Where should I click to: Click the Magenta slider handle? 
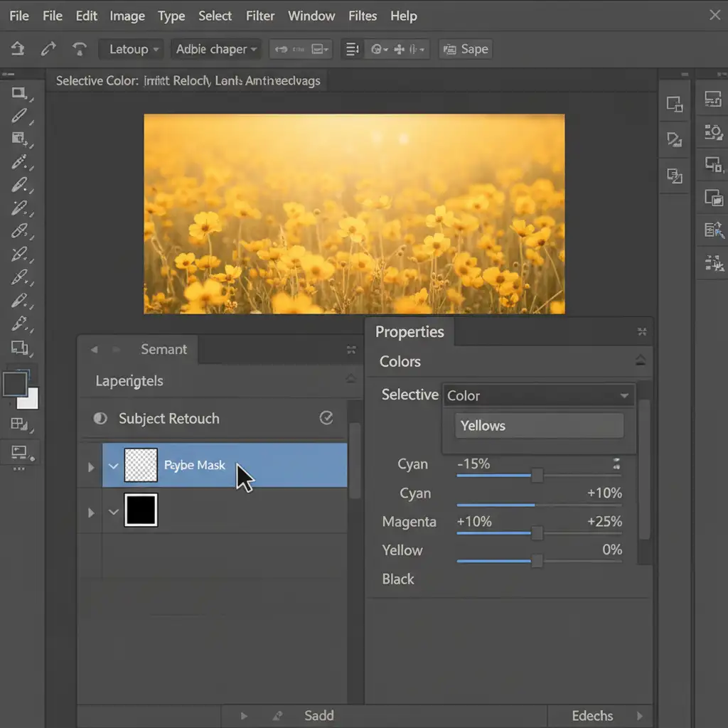(x=537, y=533)
